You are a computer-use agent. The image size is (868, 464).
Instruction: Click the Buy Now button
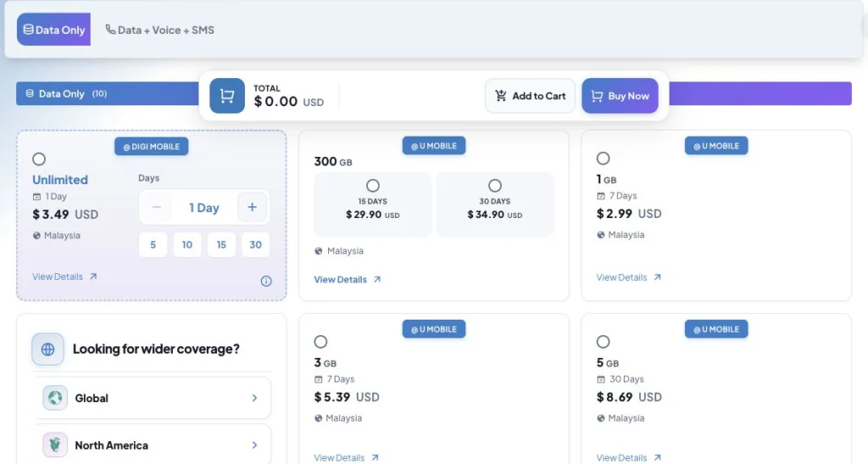[620, 96]
